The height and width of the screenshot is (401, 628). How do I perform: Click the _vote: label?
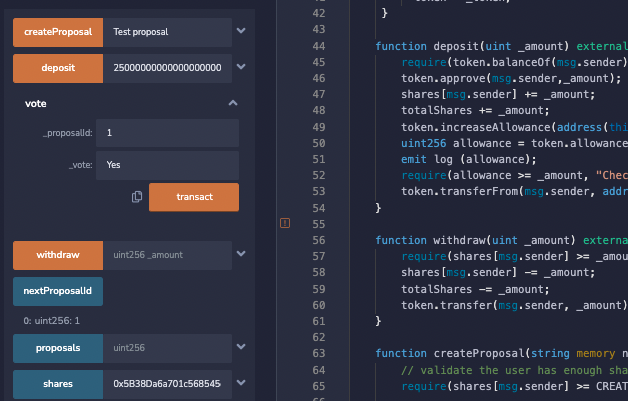click(81, 165)
